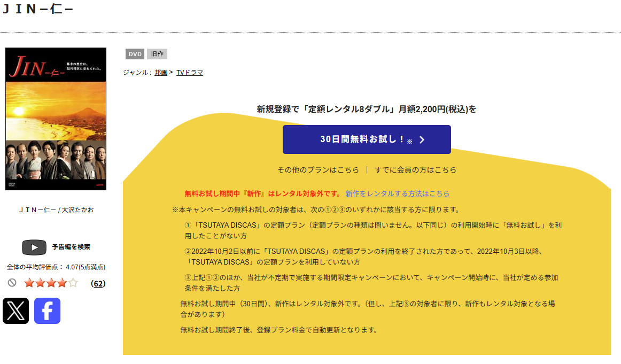Screen dimensions: 621x364
Task: Click the ※本キャンペーン notice line
Action: pyautogui.click(x=317, y=210)
